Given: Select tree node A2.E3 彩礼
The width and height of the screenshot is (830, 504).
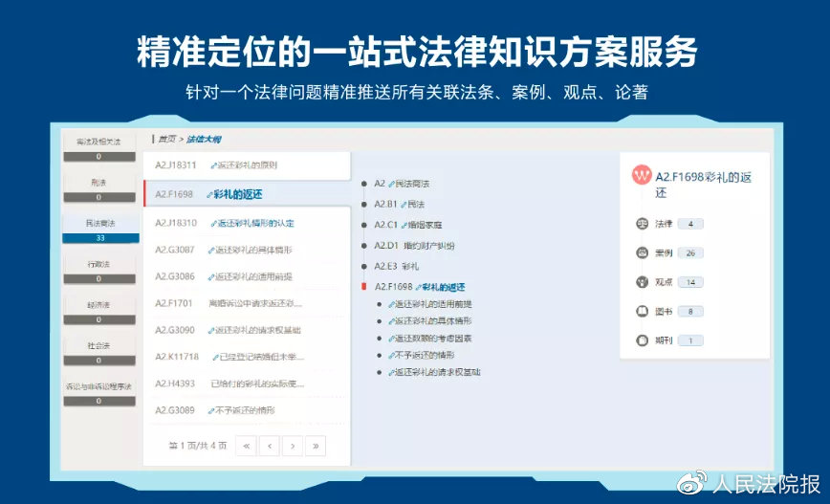Looking at the screenshot, I should 397,266.
